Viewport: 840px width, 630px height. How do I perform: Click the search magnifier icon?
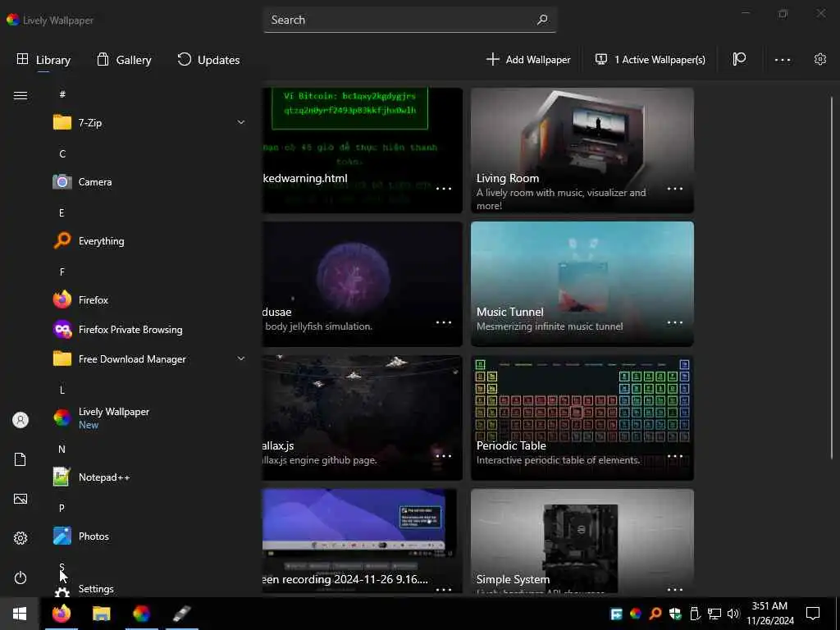point(542,20)
